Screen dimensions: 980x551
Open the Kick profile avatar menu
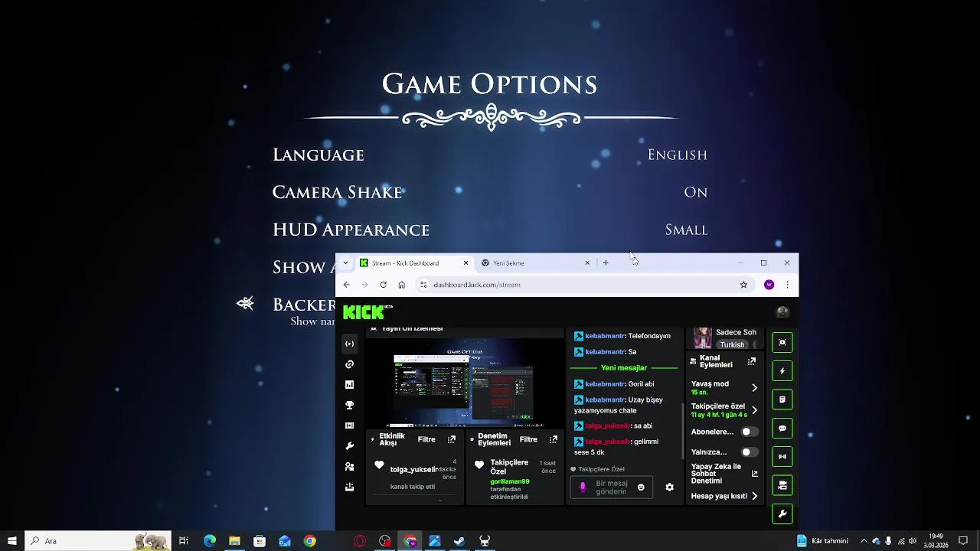(782, 312)
